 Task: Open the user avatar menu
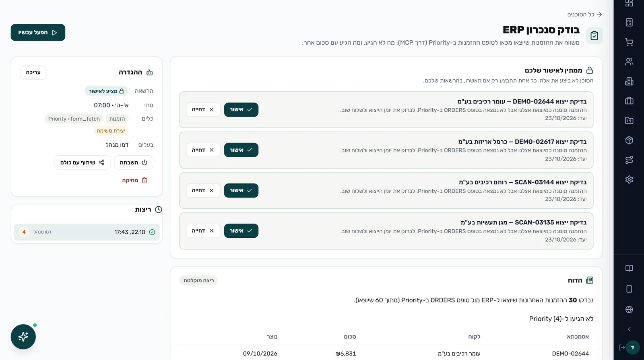click(633, 348)
